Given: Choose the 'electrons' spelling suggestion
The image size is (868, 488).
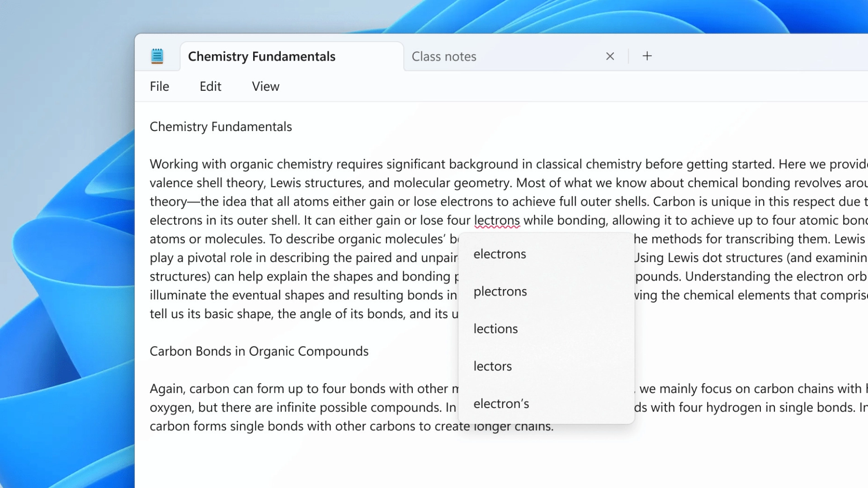Looking at the screenshot, I should tap(500, 254).
